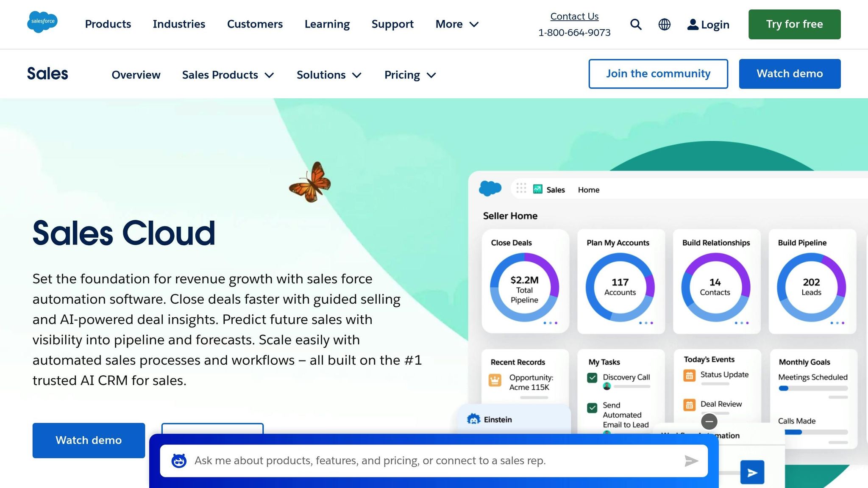868x488 pixels.
Task: Click the Calls Made progress bar
Action: (816, 432)
